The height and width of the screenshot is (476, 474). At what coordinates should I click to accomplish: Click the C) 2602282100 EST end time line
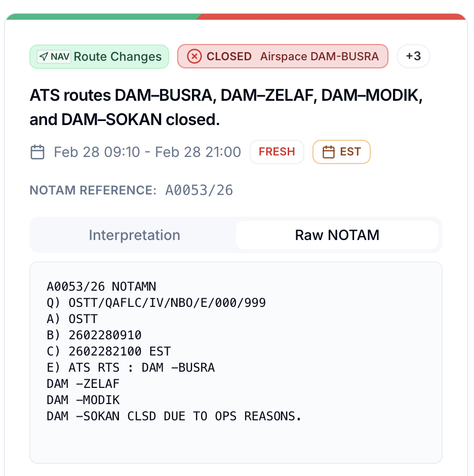(108, 351)
